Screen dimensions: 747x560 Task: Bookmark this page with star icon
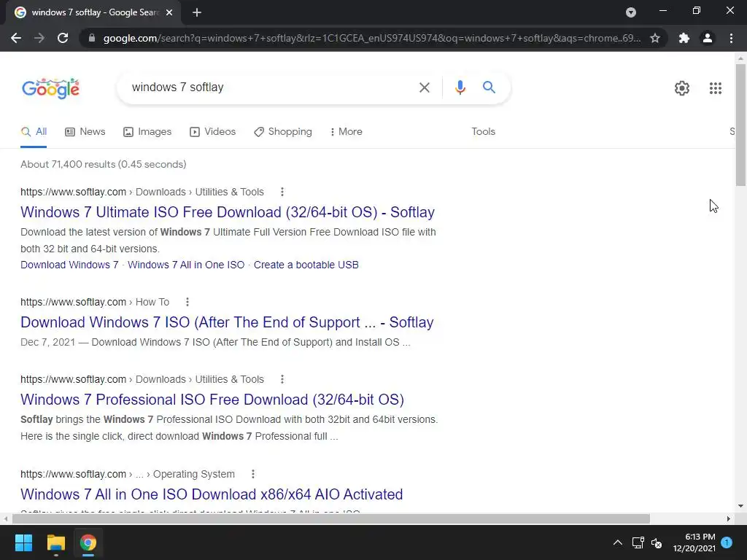(x=655, y=38)
